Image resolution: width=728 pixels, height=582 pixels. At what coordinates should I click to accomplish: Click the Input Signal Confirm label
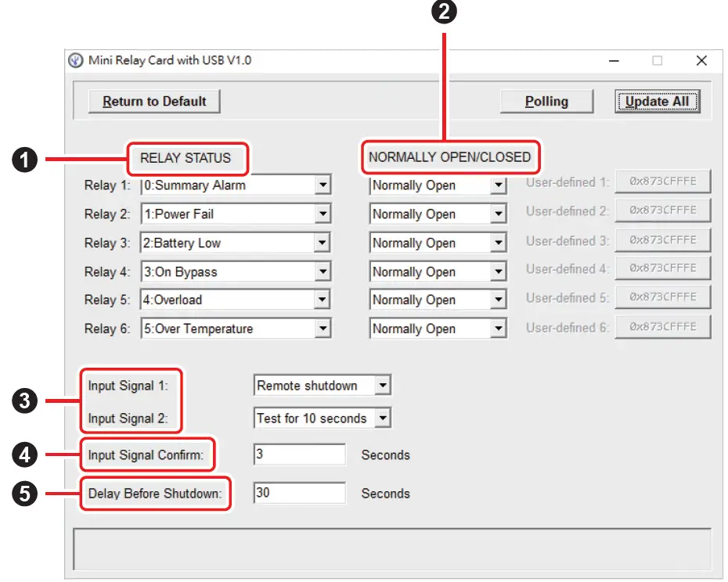pos(146,454)
